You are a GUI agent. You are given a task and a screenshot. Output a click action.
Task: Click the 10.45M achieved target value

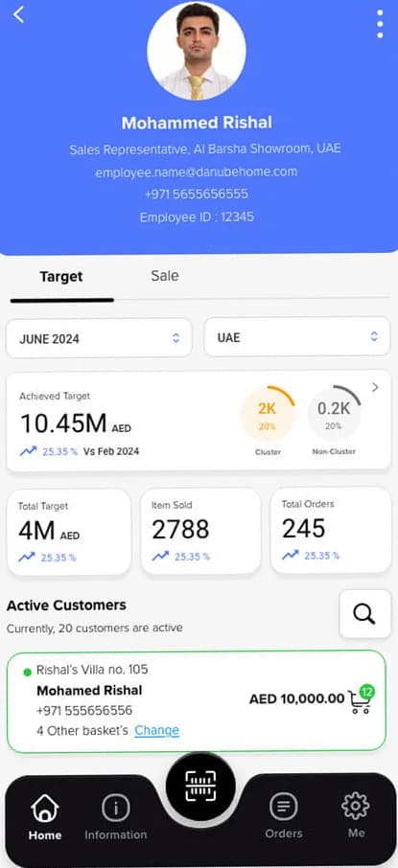point(63,423)
